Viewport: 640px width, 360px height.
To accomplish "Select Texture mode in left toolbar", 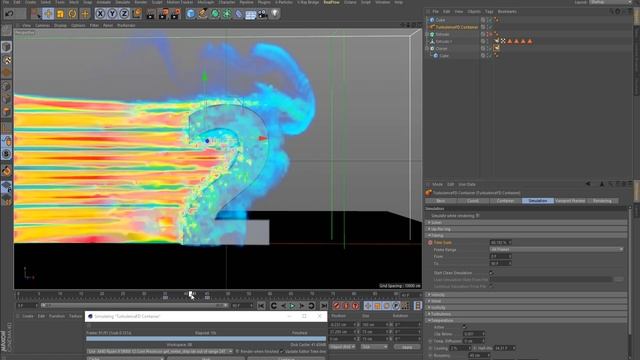I will (7, 60).
